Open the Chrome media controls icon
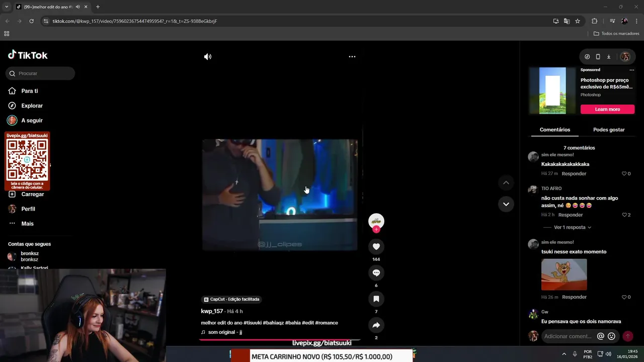Viewport: 644px width, 362px height. coord(612,21)
